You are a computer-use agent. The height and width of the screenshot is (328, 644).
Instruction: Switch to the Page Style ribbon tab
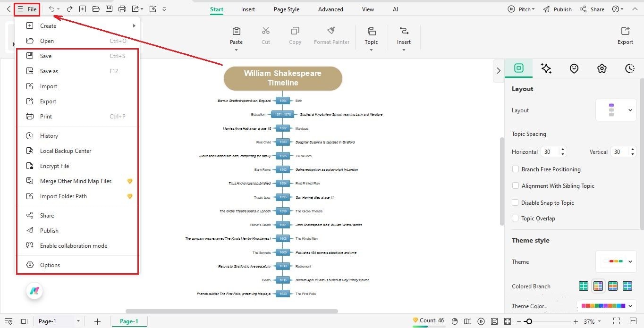tap(287, 9)
